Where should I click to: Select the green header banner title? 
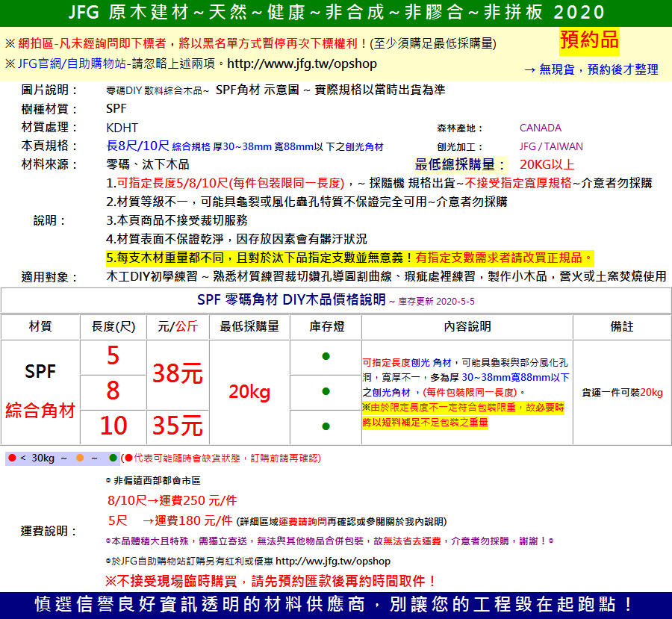(x=336, y=13)
